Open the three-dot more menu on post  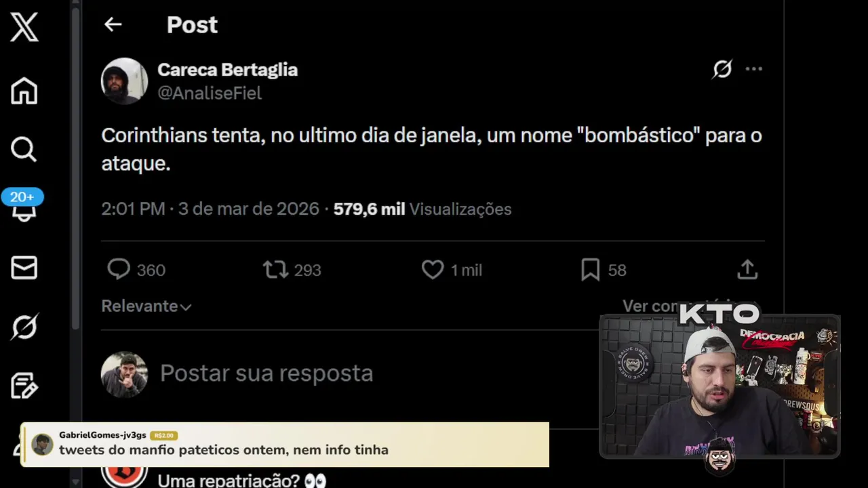(754, 69)
